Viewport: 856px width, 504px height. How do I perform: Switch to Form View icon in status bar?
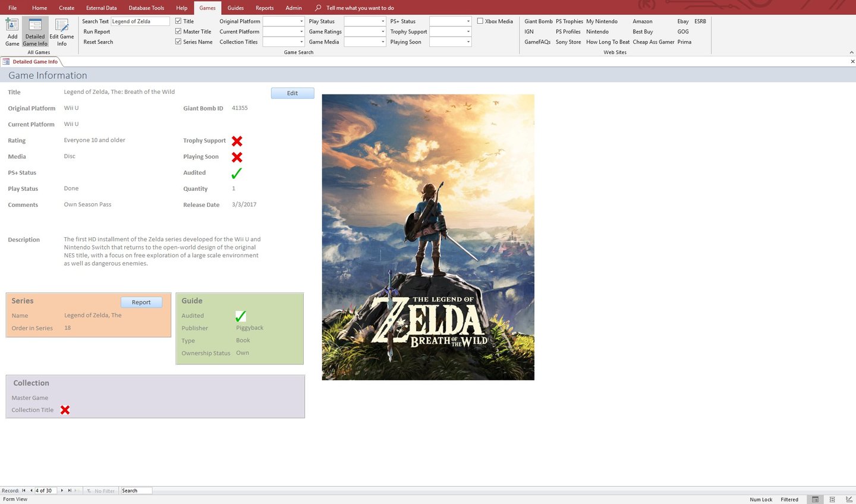pos(815,499)
